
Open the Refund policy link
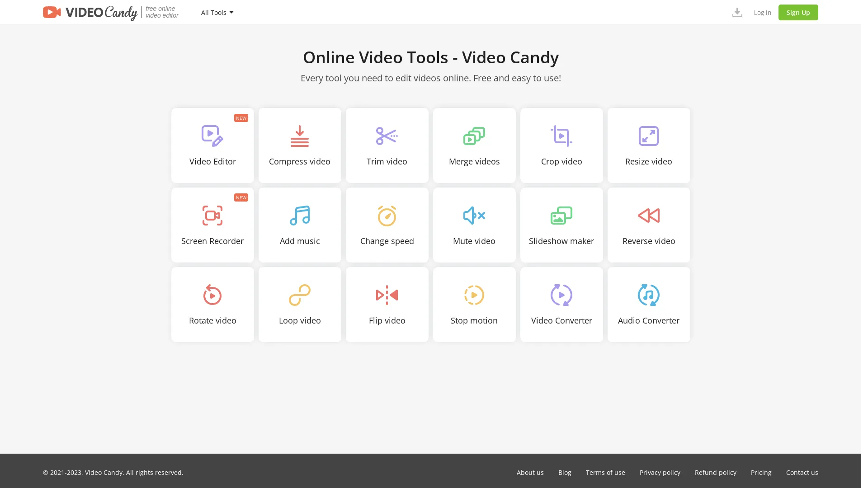click(x=716, y=472)
